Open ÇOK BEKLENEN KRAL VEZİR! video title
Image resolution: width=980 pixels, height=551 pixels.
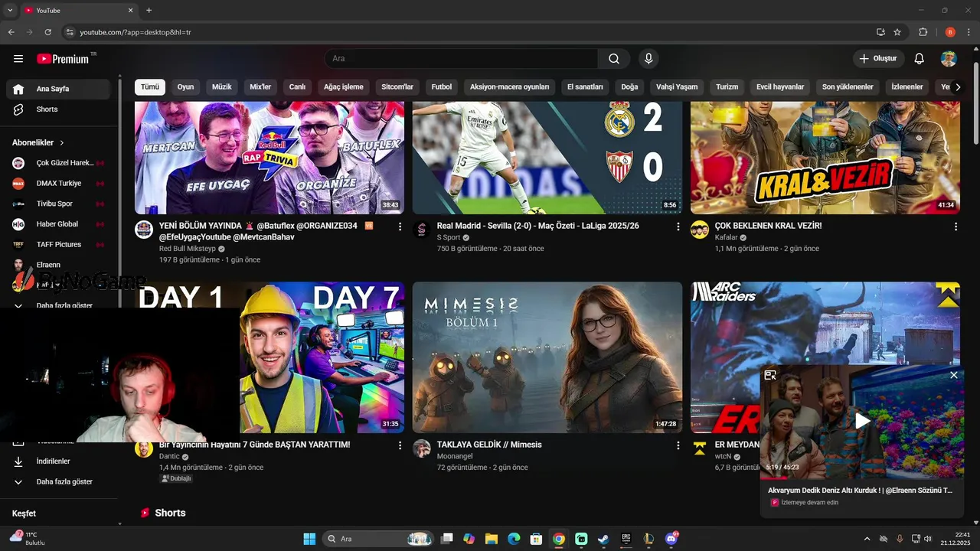pos(768,227)
